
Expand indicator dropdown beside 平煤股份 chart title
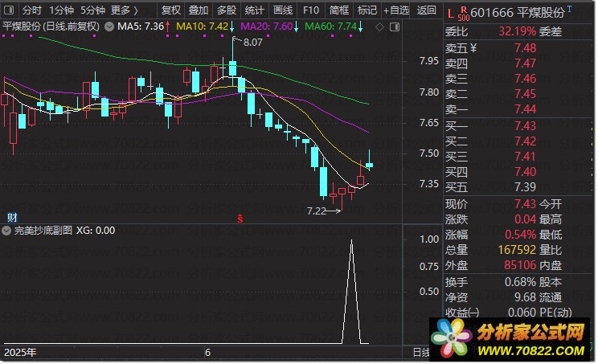pyautogui.click(x=109, y=27)
